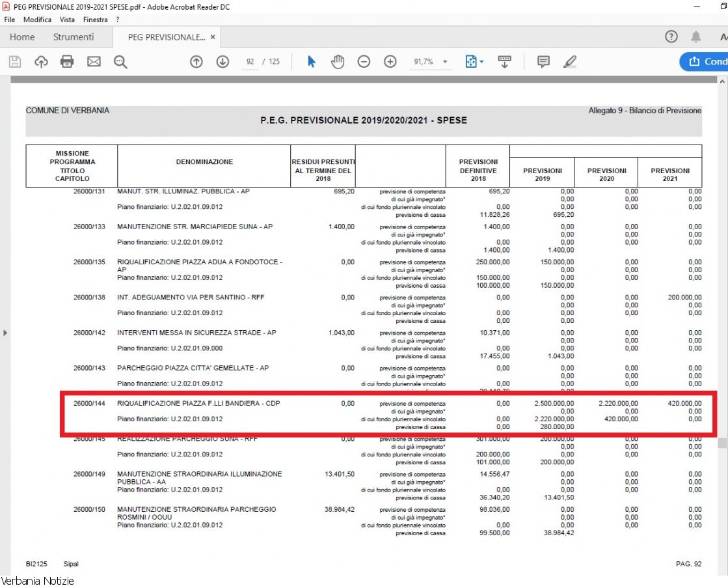The height and width of the screenshot is (586, 728).
Task: Switch to the Strumenti tab
Action: tap(74, 37)
